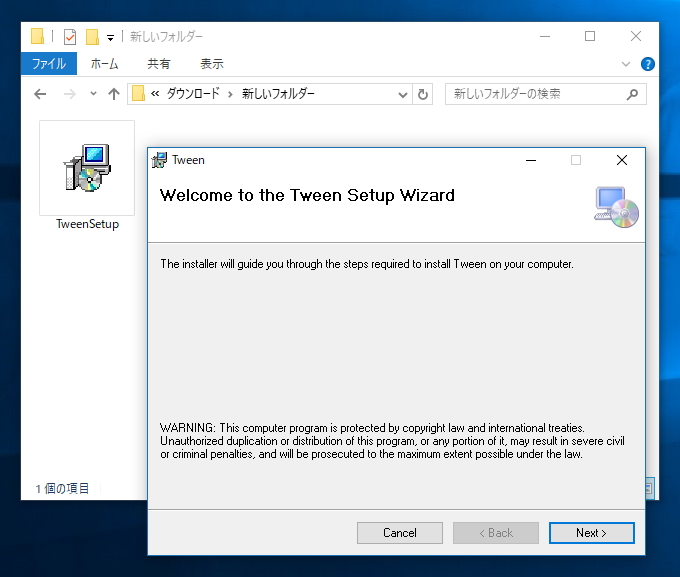Click the TweenSetup file name label
Image resolution: width=680 pixels, height=577 pixels.
point(87,224)
